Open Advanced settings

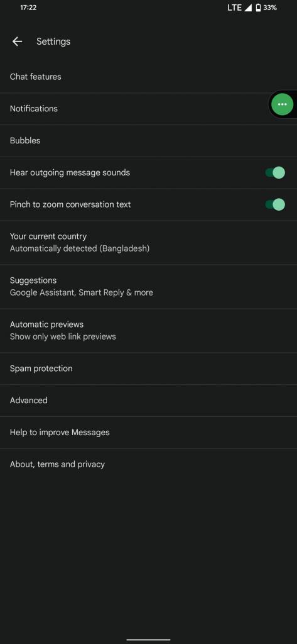(148, 401)
